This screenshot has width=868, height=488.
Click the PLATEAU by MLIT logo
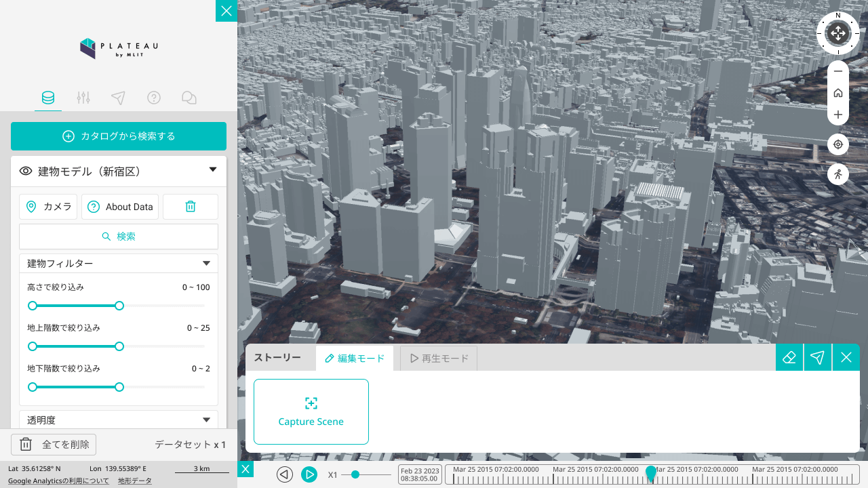(119, 48)
